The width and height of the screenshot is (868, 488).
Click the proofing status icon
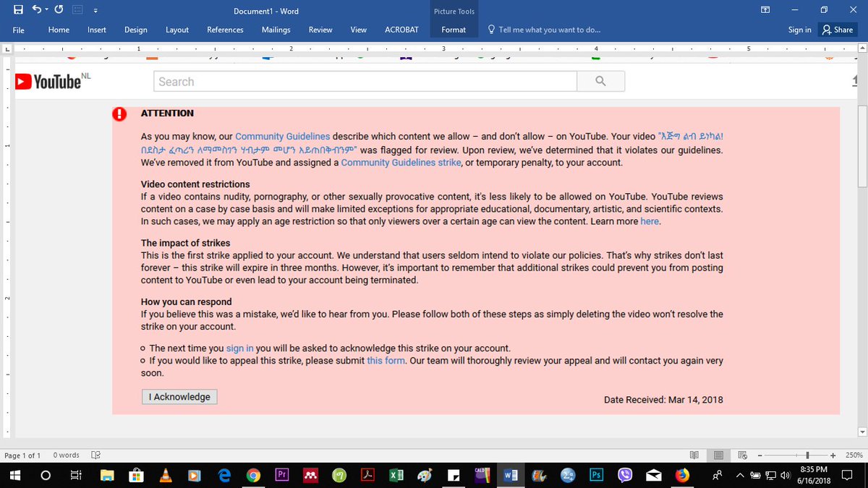tap(95, 455)
